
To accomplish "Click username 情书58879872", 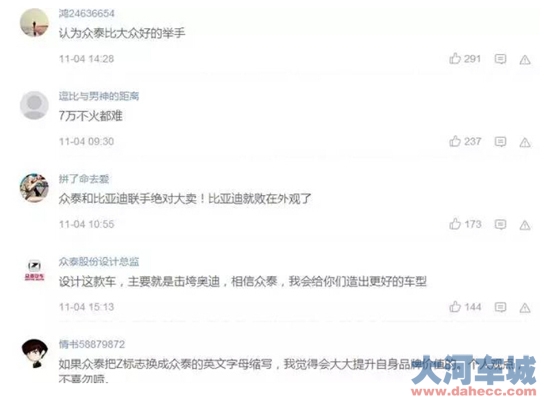I will coord(92,344).
